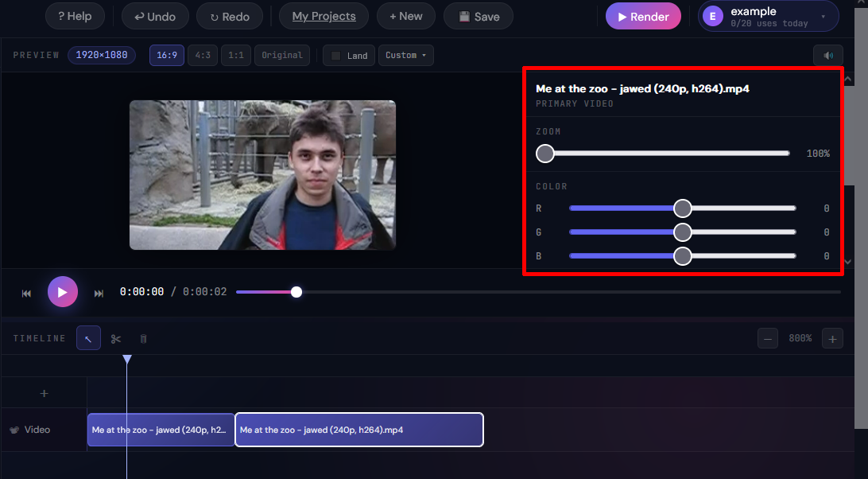Select the second highlighted video clip
The image size is (868, 479).
click(359, 430)
